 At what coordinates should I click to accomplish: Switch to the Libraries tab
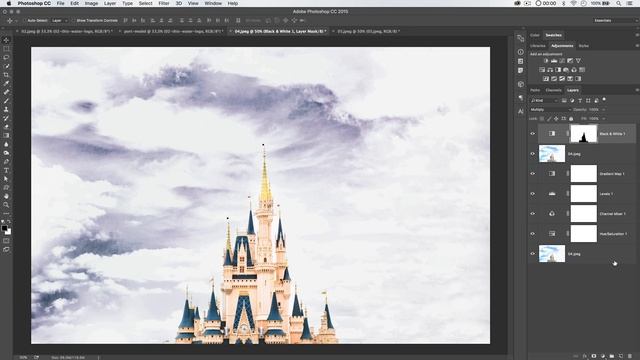coord(538,46)
